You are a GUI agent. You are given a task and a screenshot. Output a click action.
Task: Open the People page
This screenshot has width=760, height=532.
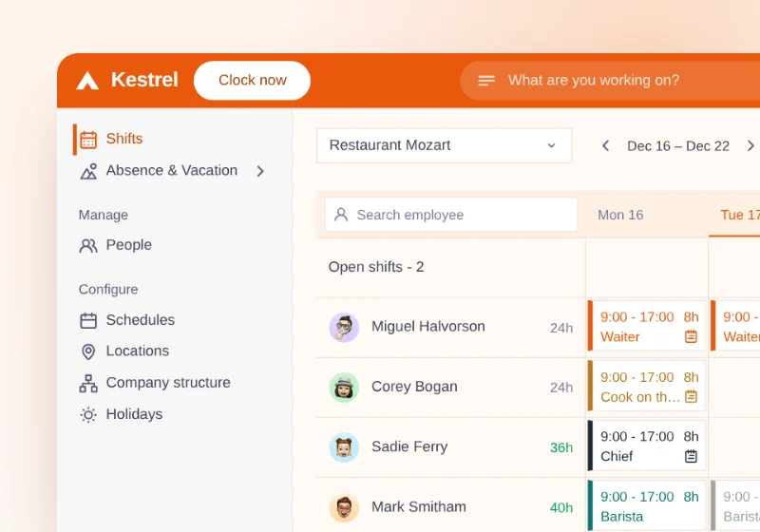128,245
